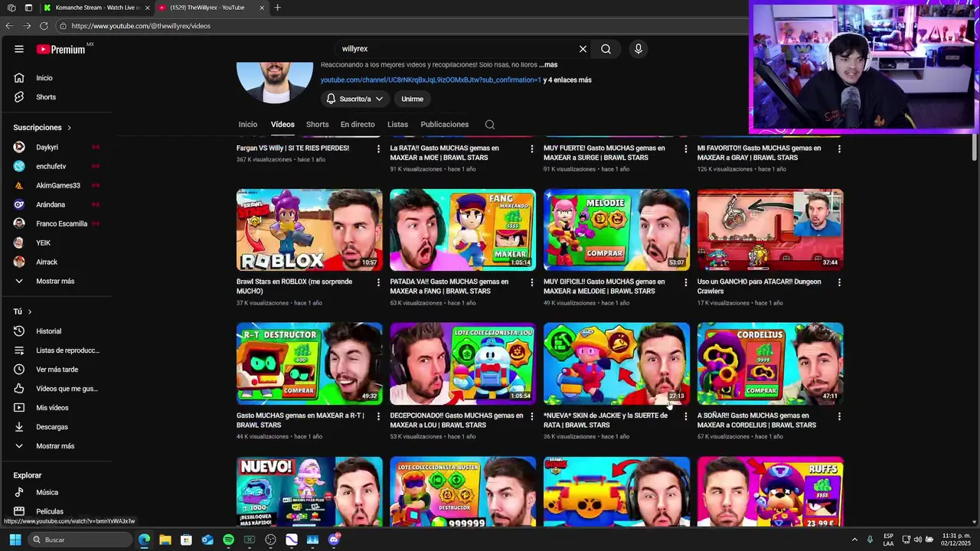Open the y 4 enlaces más link

click(x=567, y=80)
